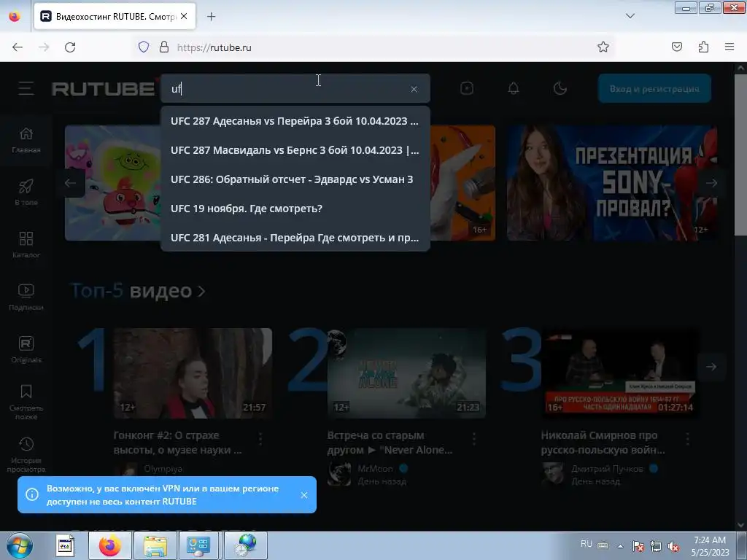
Task: Click the Save to Pocket icon
Action: [677, 47]
